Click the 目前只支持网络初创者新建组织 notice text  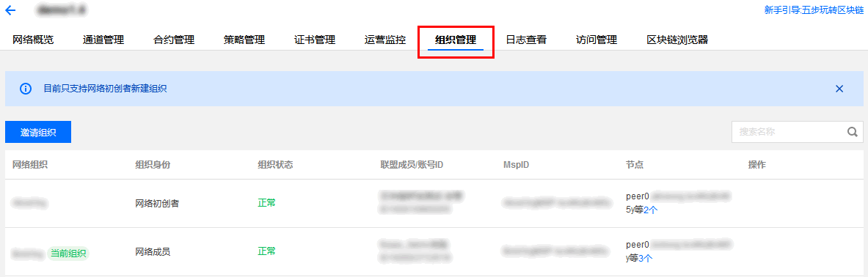click(105, 89)
